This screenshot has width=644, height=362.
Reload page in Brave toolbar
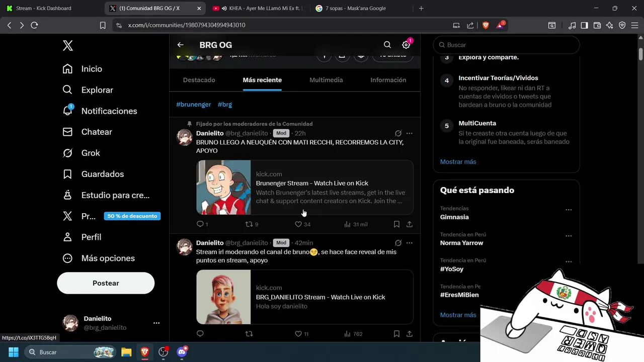34,25
